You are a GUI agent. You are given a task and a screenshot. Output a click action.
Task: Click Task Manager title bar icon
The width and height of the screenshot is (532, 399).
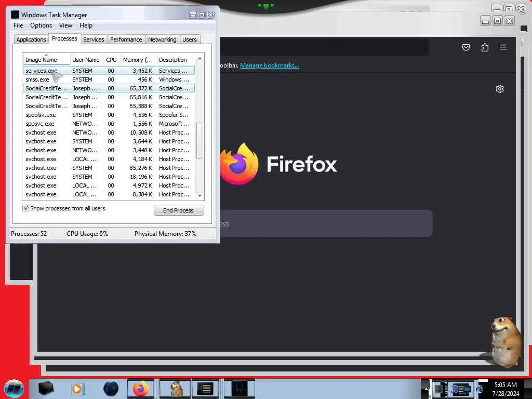pos(15,15)
